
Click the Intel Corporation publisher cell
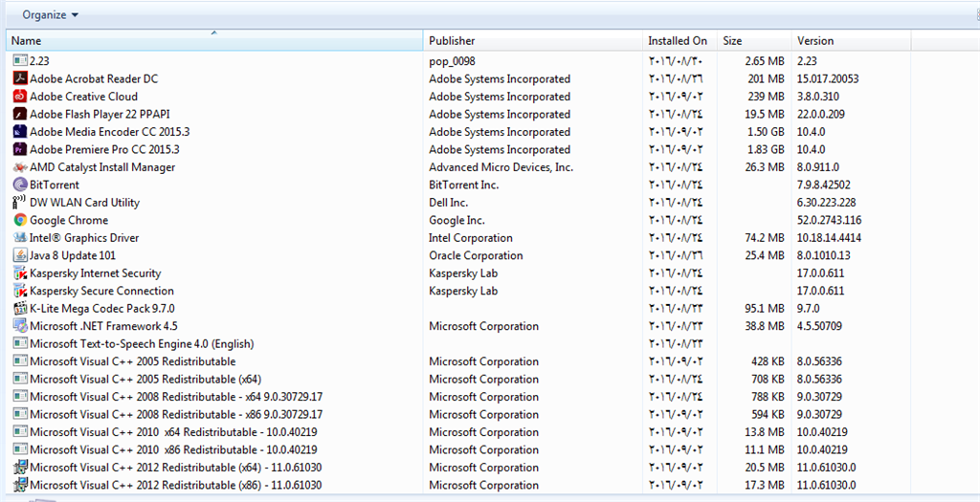[x=471, y=237]
